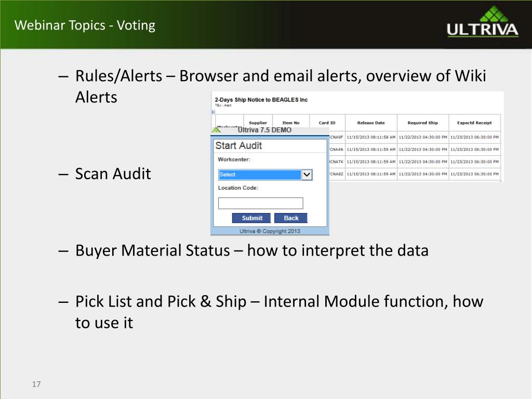Click the Location Code input field
This screenshot has width=532, height=399.
coord(261,203)
